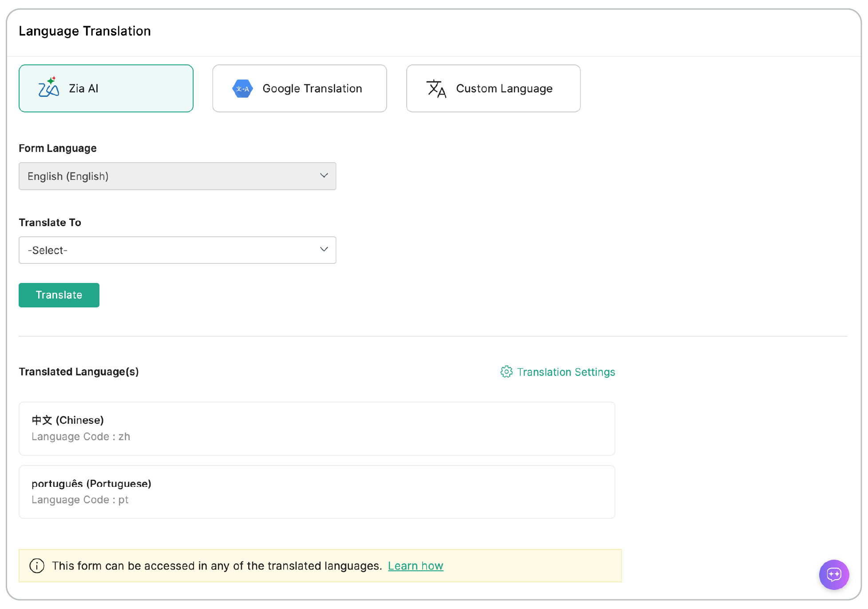868x609 pixels.
Task: Click the Form Language label
Action: tap(58, 148)
